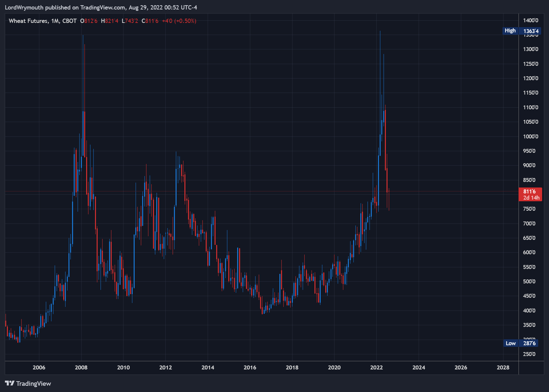Screen dimensions: 549x392
Task: Click the 450'0 price axis label
Action: click(x=529, y=296)
